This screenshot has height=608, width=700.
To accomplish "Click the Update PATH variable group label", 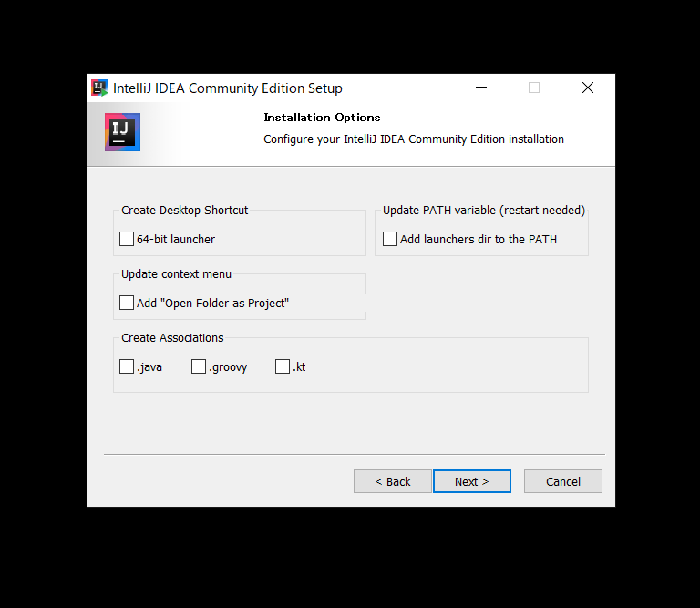I will click(484, 211).
